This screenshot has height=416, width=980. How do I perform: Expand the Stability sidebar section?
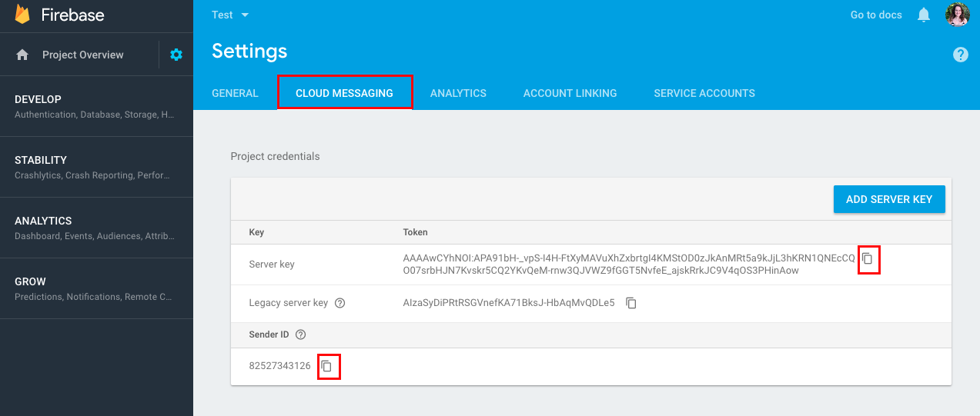tap(96, 167)
